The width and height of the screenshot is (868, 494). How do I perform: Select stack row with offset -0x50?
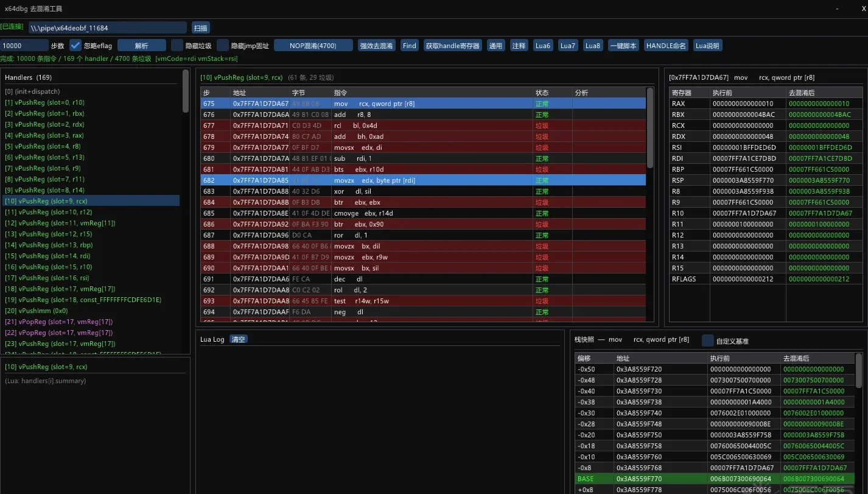tap(715, 369)
